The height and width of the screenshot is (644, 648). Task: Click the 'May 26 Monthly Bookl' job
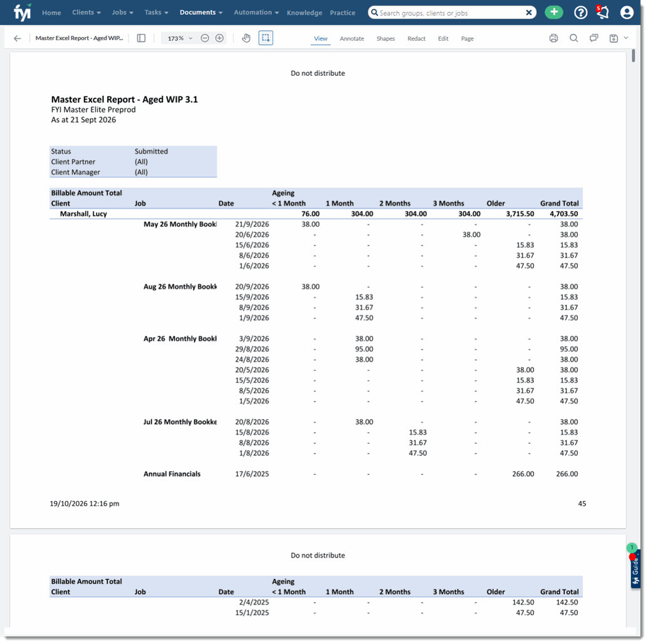coord(180,224)
